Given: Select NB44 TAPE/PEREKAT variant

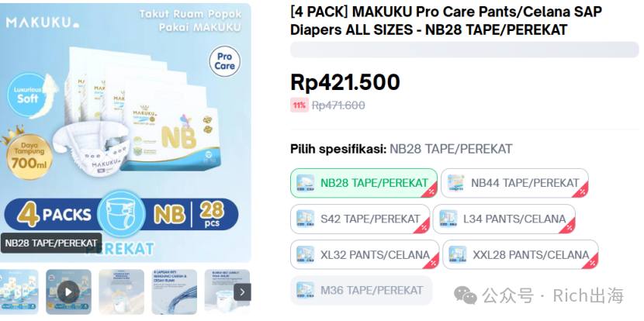Looking at the screenshot, I should pos(514,183).
